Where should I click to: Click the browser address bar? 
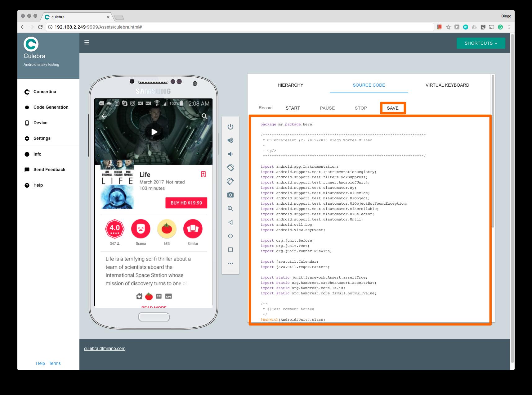pos(239,27)
